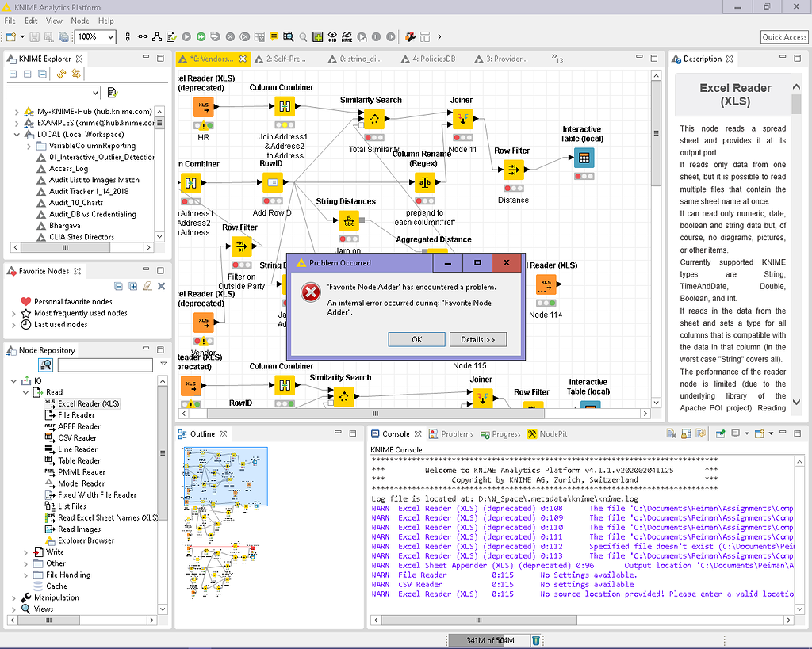Execute all executable nodes in the workflow
This screenshot has height=649, width=812.
click(201, 36)
